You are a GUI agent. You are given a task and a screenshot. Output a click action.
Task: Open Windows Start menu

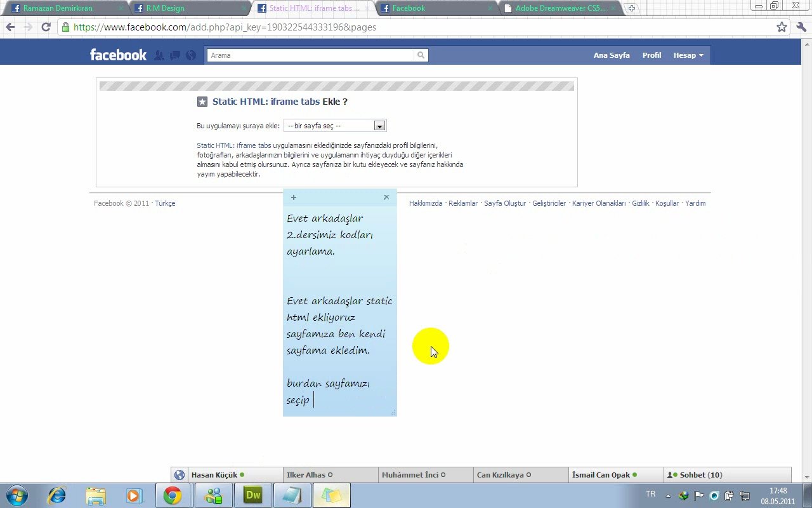pos(16,495)
